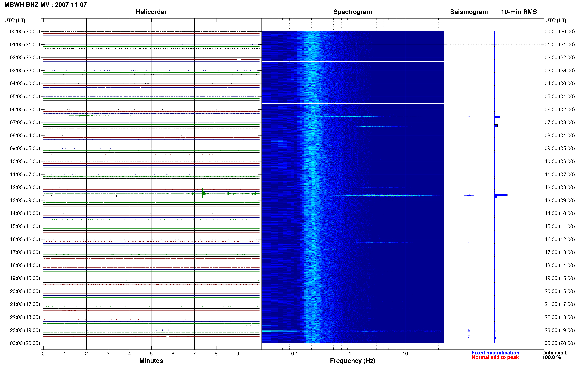Select left axis label '01:00 (21:00)'
The height and width of the screenshot is (368, 588).
[25, 45]
